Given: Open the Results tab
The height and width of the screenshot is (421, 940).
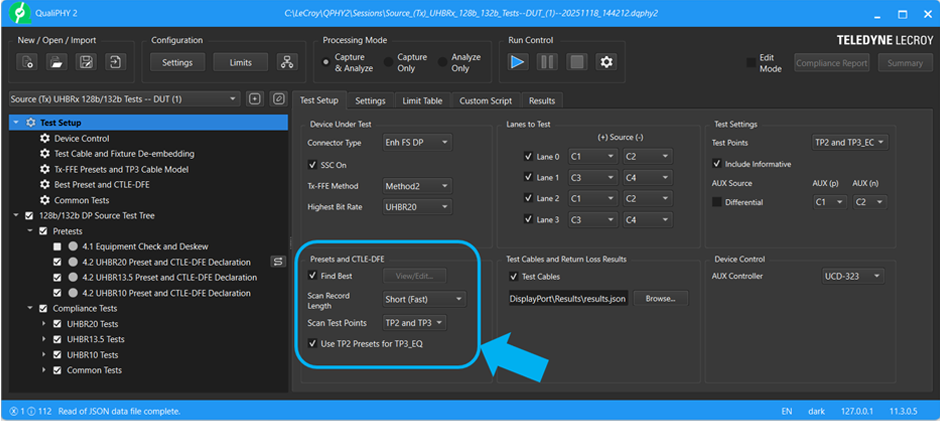Looking at the screenshot, I should pos(541,101).
